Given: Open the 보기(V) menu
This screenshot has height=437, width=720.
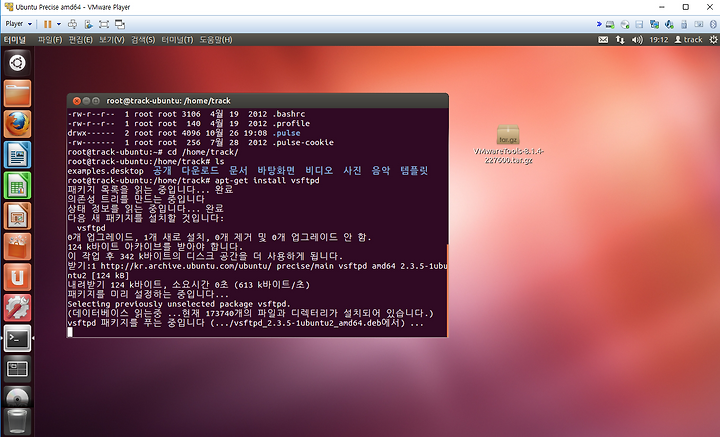Looking at the screenshot, I should pos(112,40).
